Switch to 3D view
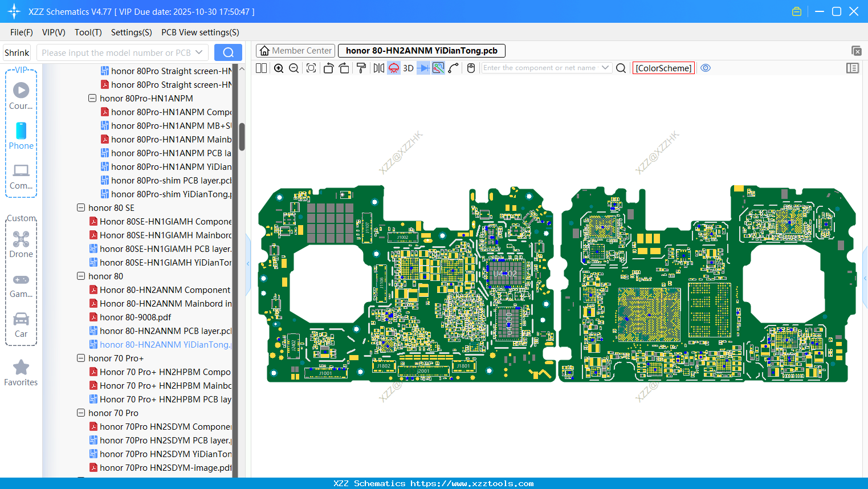Image resolution: width=868 pixels, height=489 pixels. (408, 68)
